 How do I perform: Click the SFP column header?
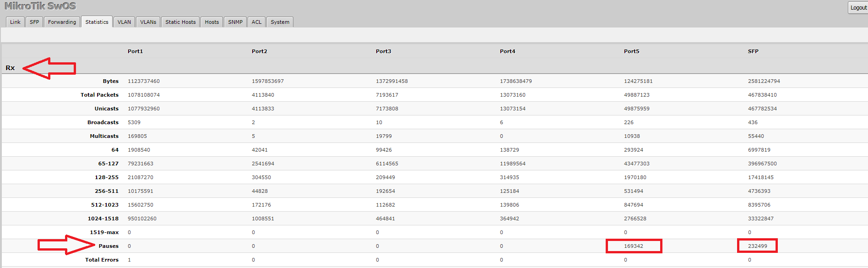coord(753,51)
